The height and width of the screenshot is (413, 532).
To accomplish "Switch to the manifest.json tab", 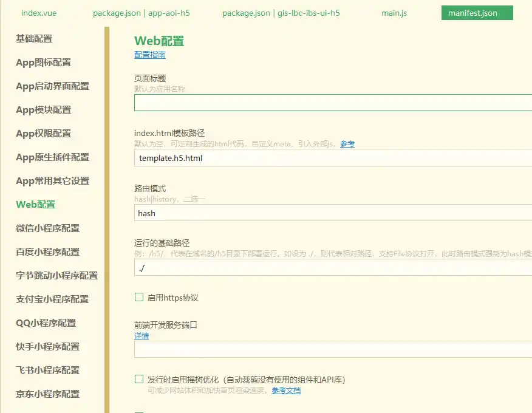I will pos(477,12).
